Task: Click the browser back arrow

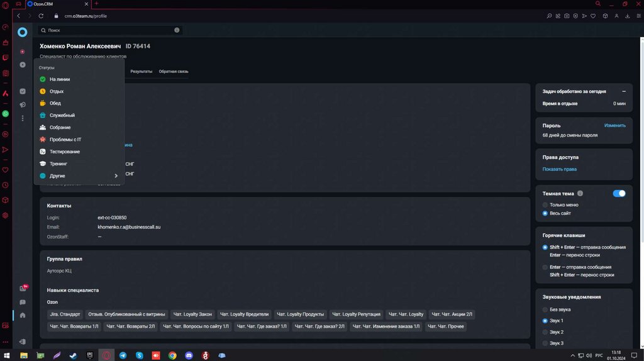Action: click(x=18, y=16)
